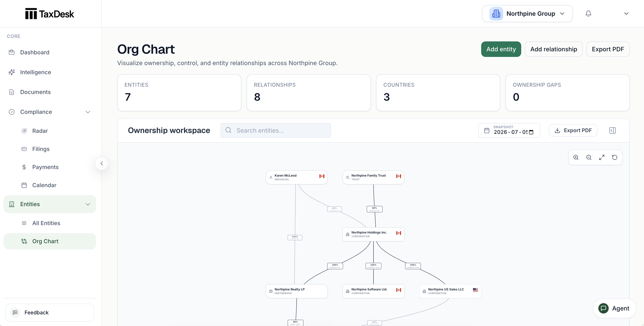Click the snapshot calendar picker icon
The height and width of the screenshot is (326, 644).
531,132
